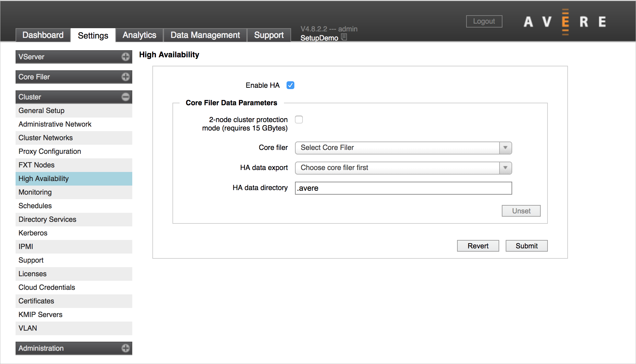Click the Submit button
The image size is (636, 364).
[526, 246]
